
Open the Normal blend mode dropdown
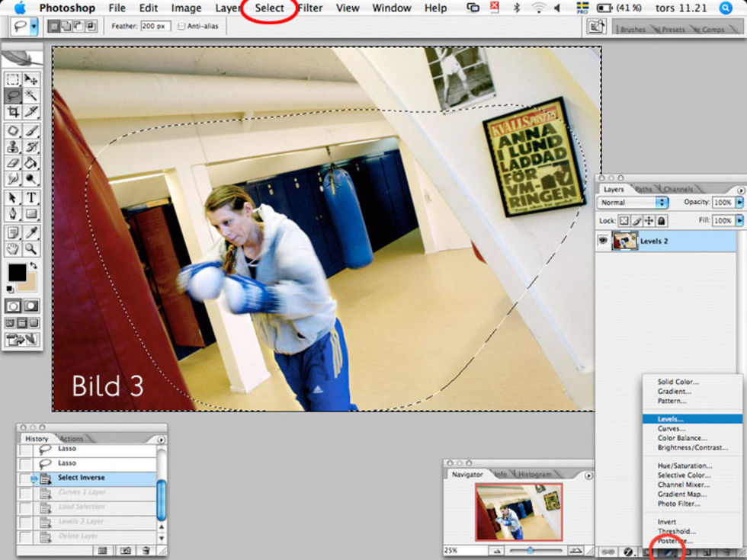(x=633, y=203)
